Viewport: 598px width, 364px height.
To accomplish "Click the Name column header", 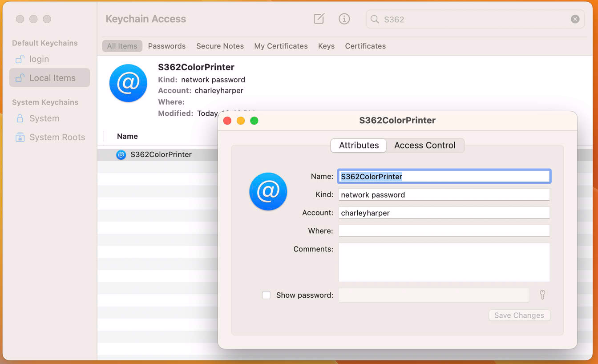I will (x=127, y=136).
